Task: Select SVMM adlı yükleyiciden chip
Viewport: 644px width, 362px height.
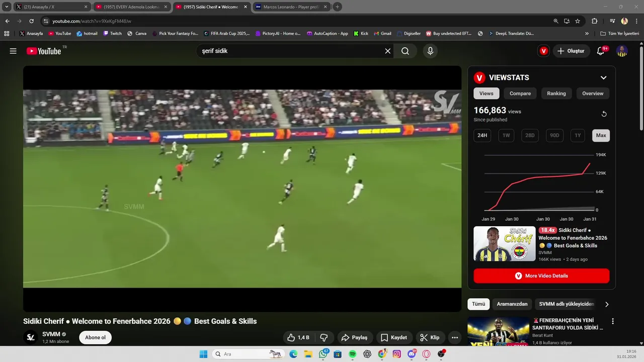Action: click(567, 304)
